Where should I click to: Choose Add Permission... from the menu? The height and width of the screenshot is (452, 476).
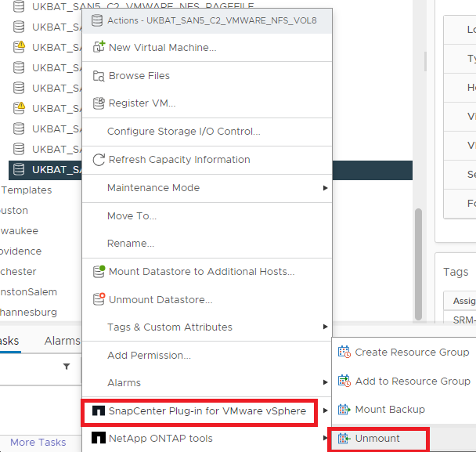click(207, 355)
